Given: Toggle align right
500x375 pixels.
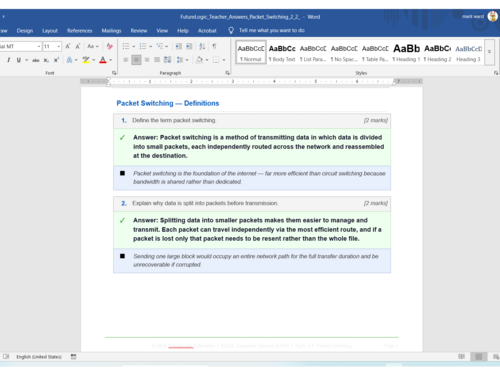Looking at the screenshot, I should (147, 60).
